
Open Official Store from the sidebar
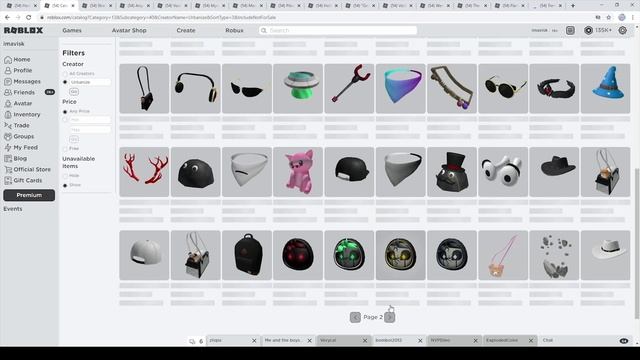27,170
